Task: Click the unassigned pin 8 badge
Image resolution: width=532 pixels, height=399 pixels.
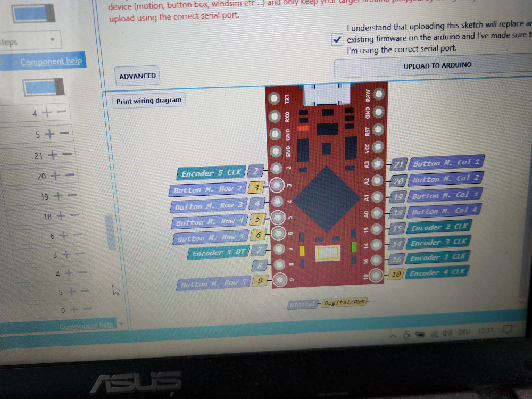Action: point(259,265)
